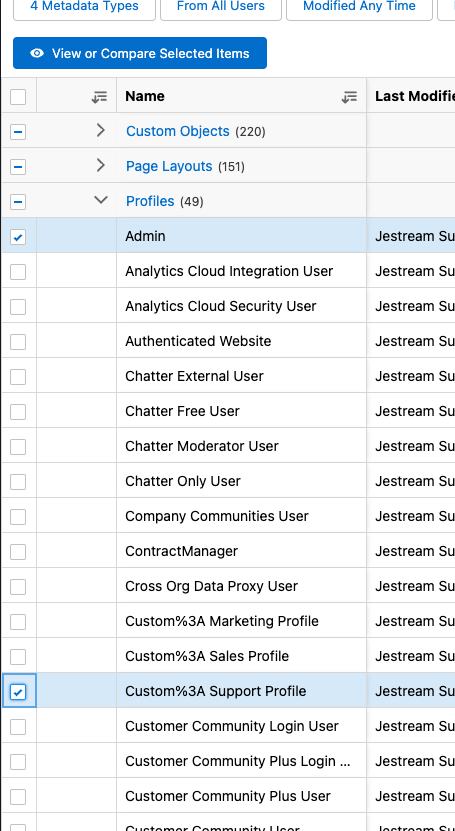Screen dimensions: 455x831
Task: Uncheck the Custom%3A Support Profile checkbox
Action: [x=18, y=692]
